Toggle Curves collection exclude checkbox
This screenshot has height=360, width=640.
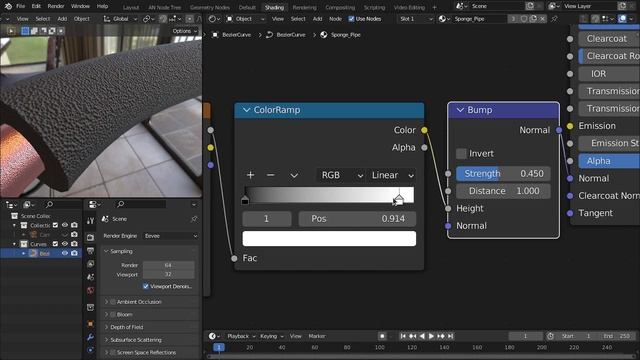56,244
